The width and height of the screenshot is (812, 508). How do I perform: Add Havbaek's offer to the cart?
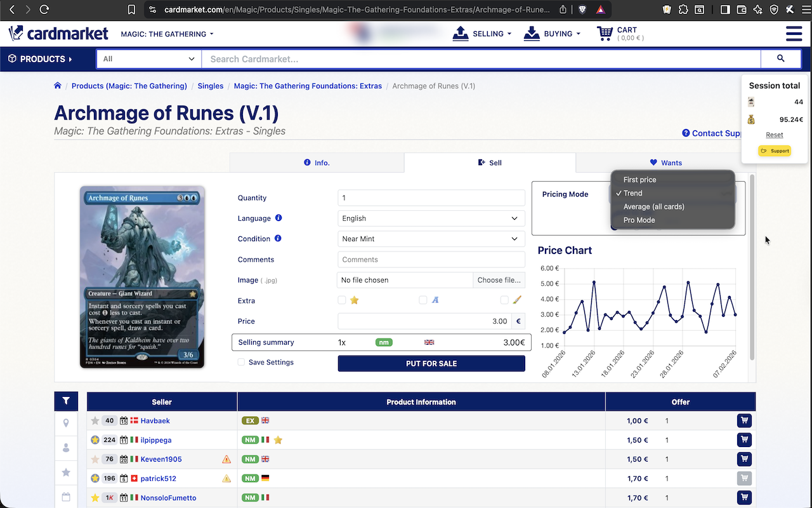coord(743,420)
